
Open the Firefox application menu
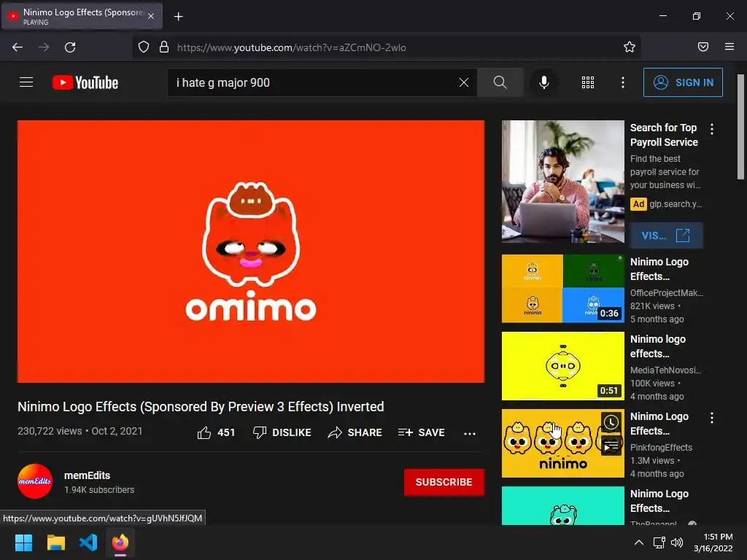(x=729, y=47)
